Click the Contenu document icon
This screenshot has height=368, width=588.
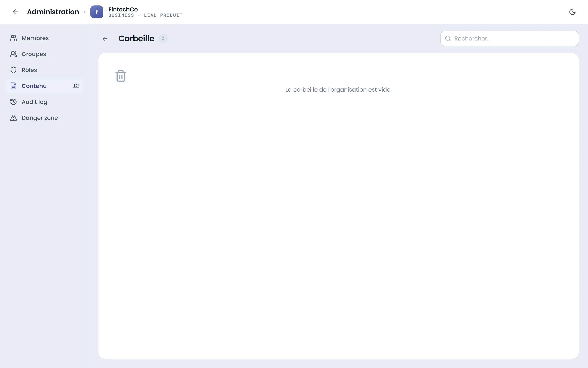click(x=14, y=86)
